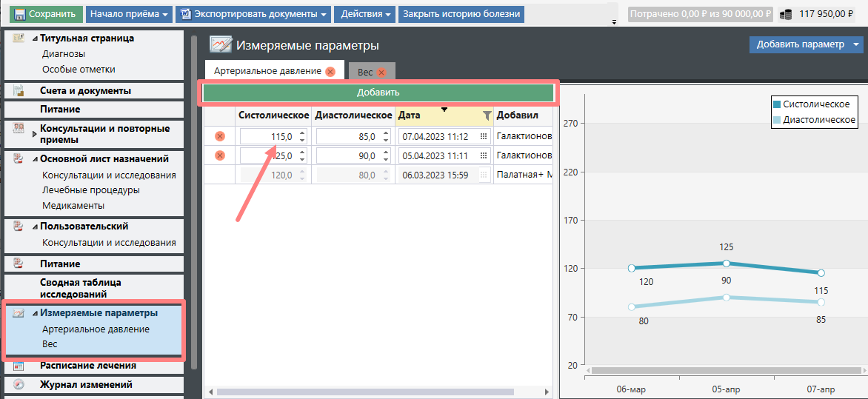Select Вес under Измеряемые параметры
The height and width of the screenshot is (399, 868).
coord(50,344)
